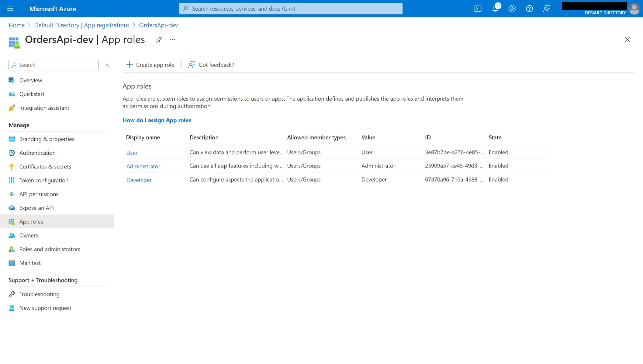The width and height of the screenshot is (643, 364).
Task: Open Expose an API
Action: (37, 208)
